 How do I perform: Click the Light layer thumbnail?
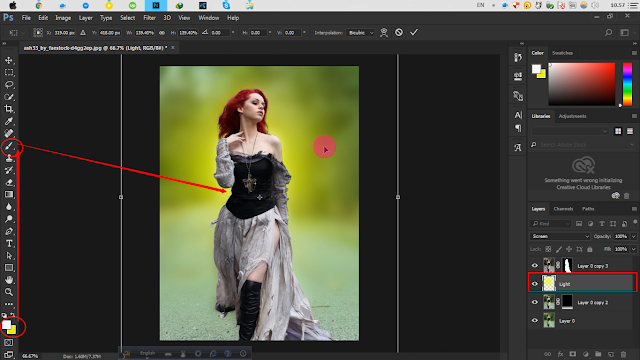click(x=549, y=284)
